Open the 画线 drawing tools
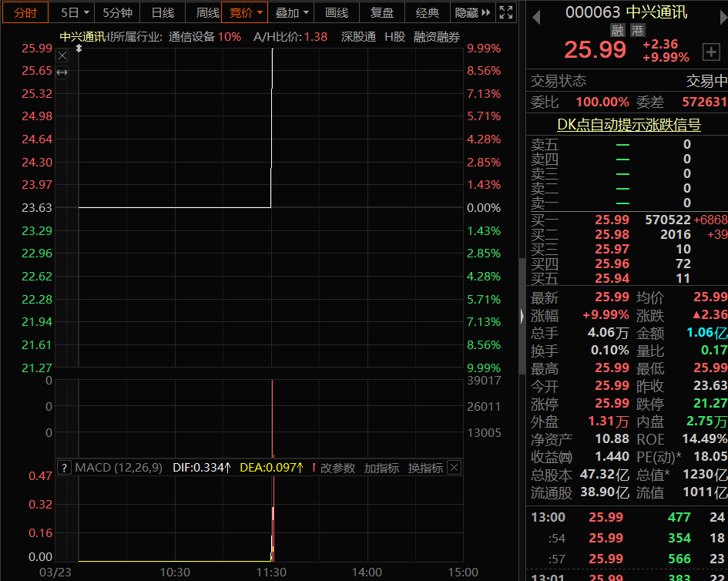The image size is (728, 581). (337, 12)
